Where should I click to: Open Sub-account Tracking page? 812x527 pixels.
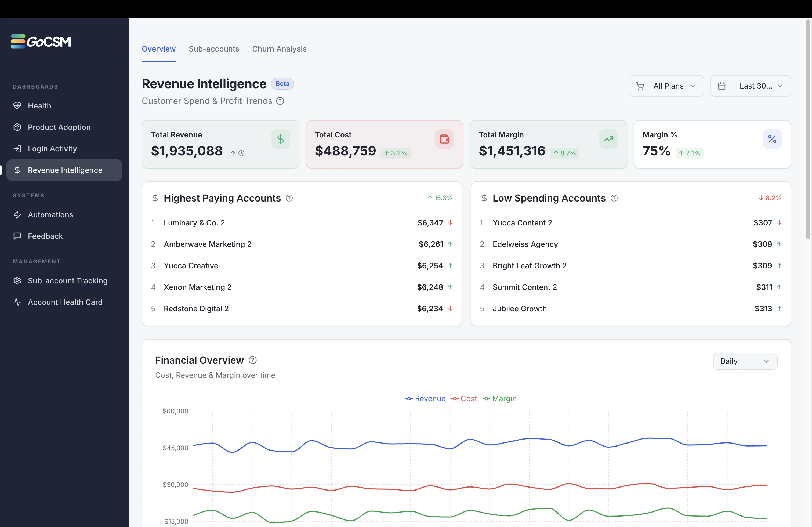[x=64, y=281]
